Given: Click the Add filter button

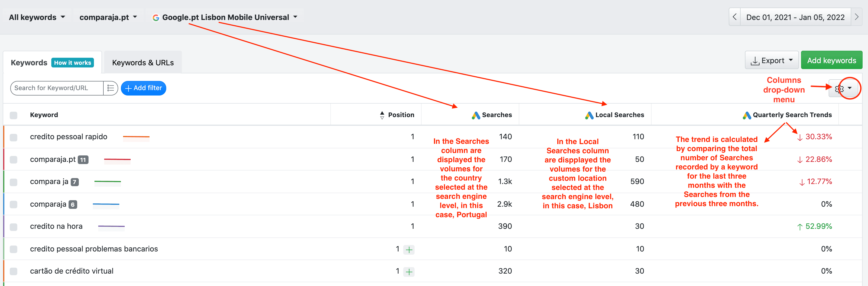Looking at the screenshot, I should [144, 88].
